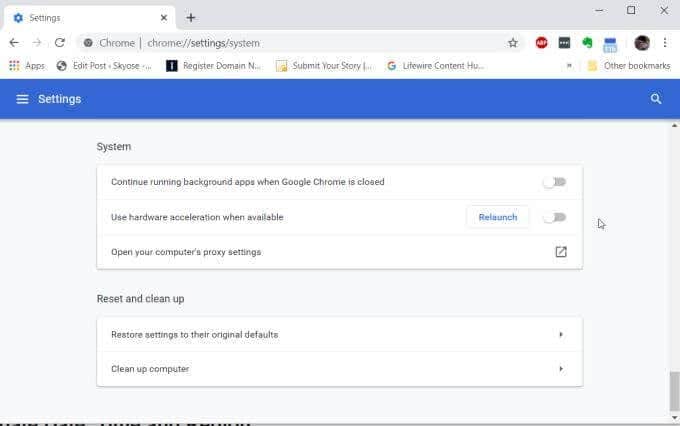Open a new tab with plus button
Image resolution: width=680 pixels, height=426 pixels.
pos(191,17)
